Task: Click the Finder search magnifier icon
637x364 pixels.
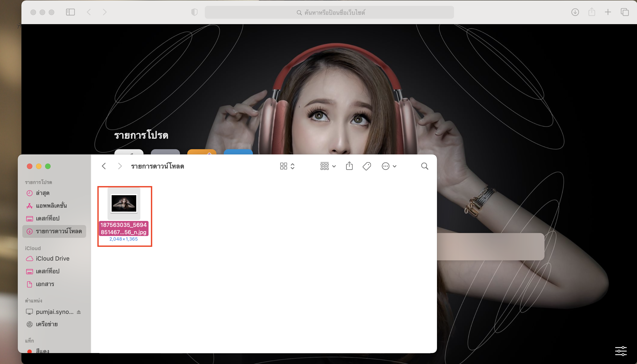Action: (x=424, y=166)
